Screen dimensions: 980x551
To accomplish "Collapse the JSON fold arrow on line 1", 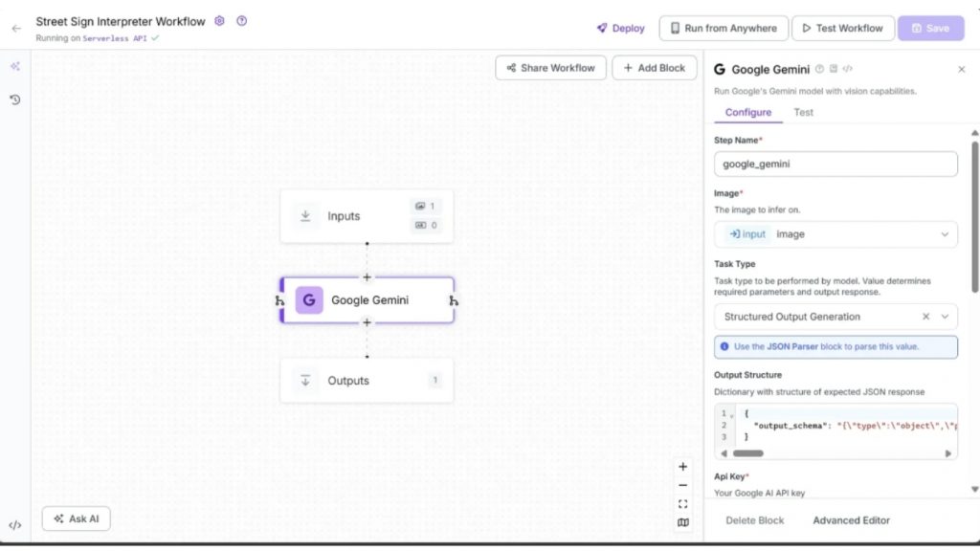I will point(732,415).
